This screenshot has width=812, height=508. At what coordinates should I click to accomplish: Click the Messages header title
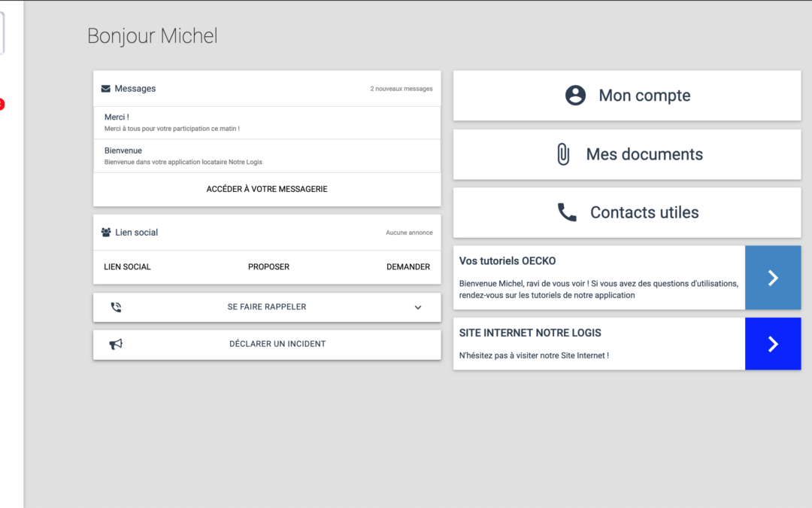135,89
